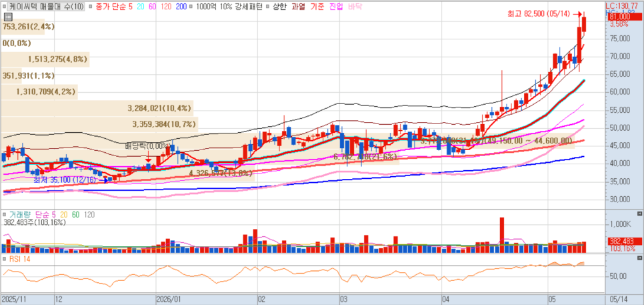
Task: Click the 과열 band label
Action: (298, 7)
